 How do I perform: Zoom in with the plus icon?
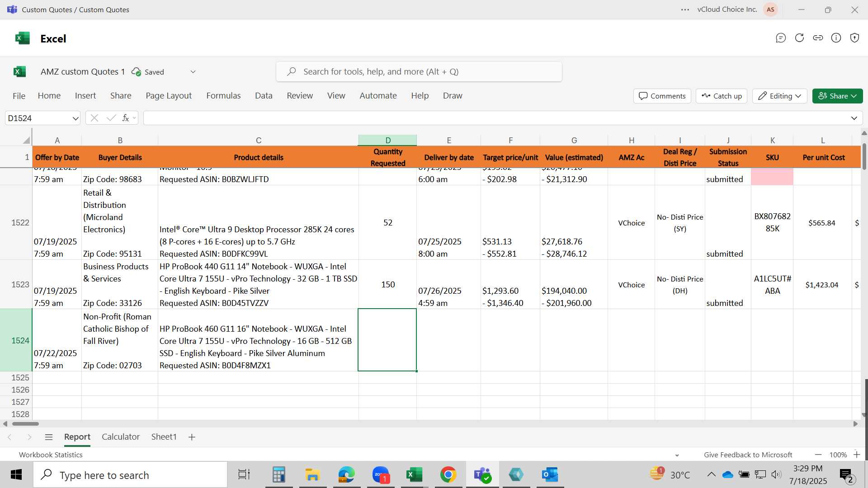pos(857,455)
